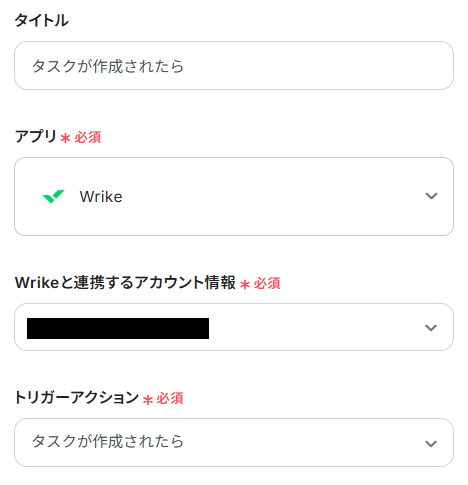The image size is (468, 485).
Task: Click the アプリ field label
Action: click(36, 136)
